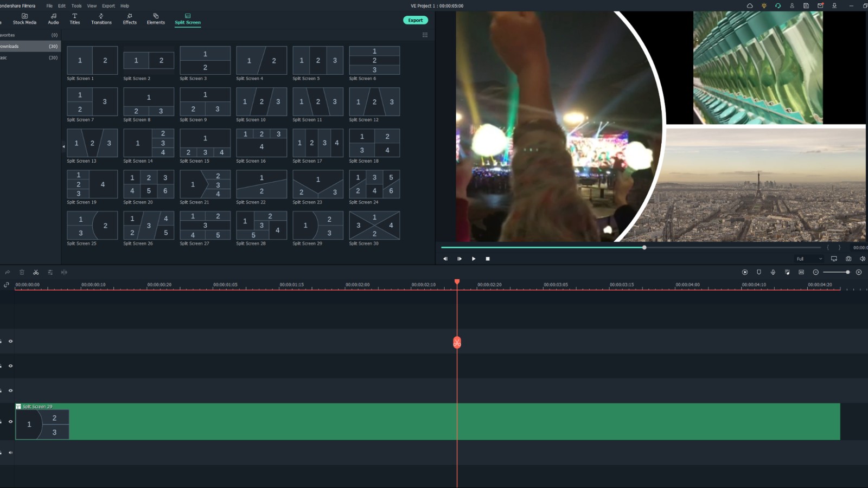Click the preview progress slider handle
This screenshot has height=488, width=868.
coord(644,247)
